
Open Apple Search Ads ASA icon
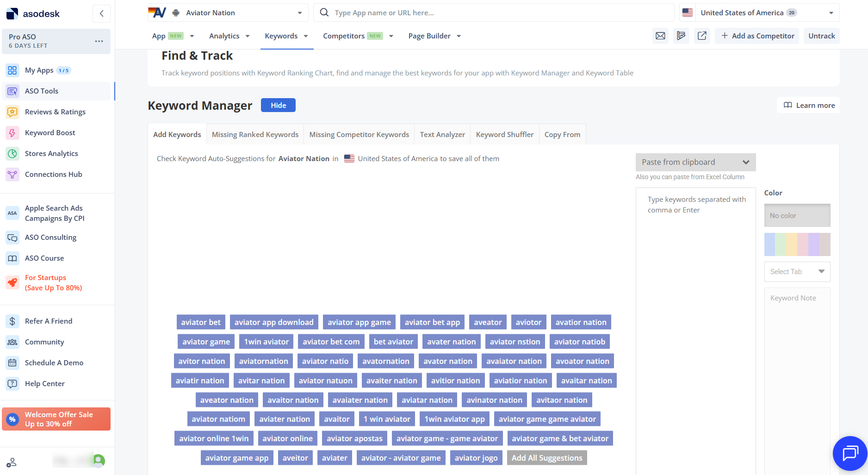(x=12, y=213)
